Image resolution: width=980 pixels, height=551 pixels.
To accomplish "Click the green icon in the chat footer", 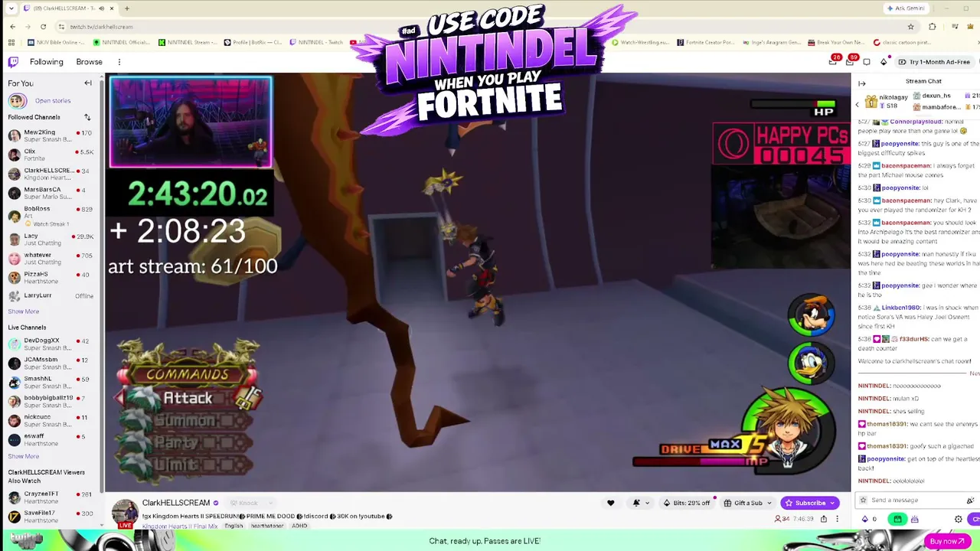I will click(x=897, y=519).
